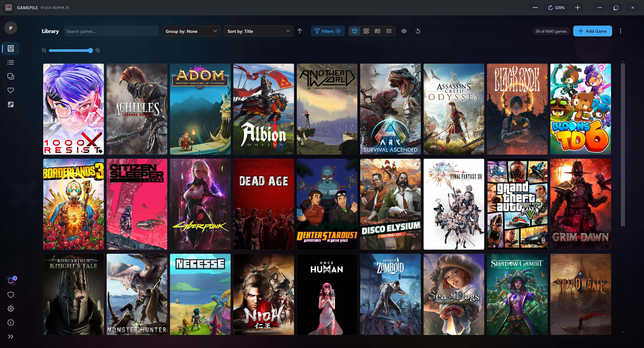644x348 pixels.
Task: Click zoom-in magnifier for cover size
Action: [x=98, y=50]
